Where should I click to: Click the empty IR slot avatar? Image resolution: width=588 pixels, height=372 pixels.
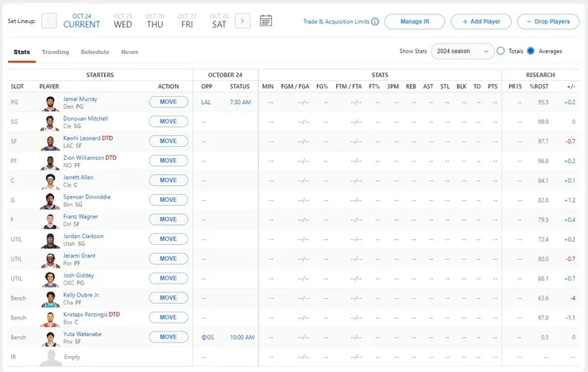[x=50, y=358]
